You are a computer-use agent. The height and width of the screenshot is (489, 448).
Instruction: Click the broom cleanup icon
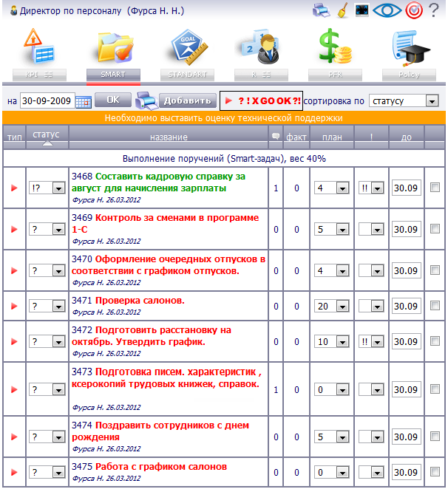point(342,10)
